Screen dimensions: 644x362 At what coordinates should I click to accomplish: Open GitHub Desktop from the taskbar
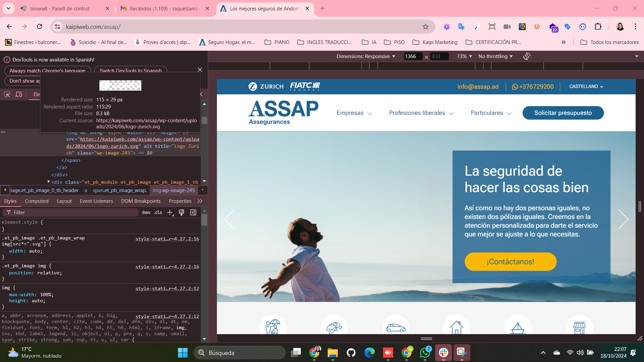351,353
